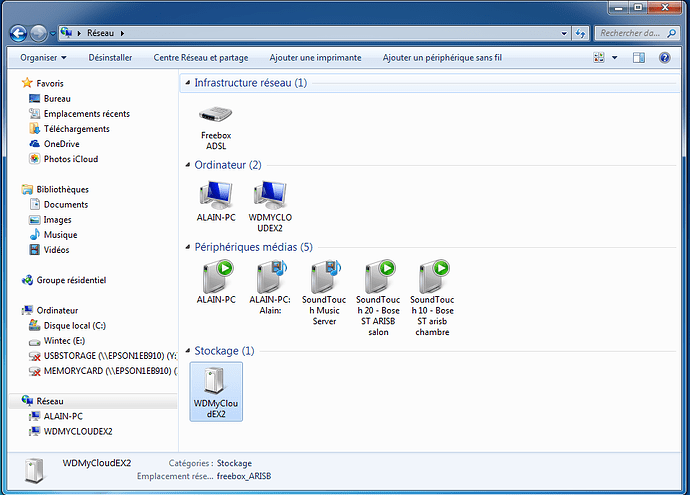The height and width of the screenshot is (495, 690).
Task: Select SoundTouch 10 Bose ST arisb chambre
Action: click(x=432, y=298)
